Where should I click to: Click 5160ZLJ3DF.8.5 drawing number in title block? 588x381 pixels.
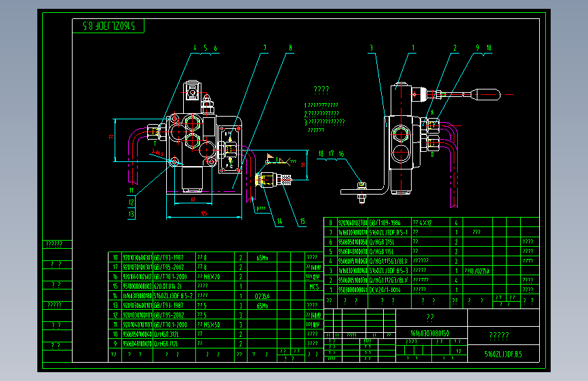[x=503, y=354]
